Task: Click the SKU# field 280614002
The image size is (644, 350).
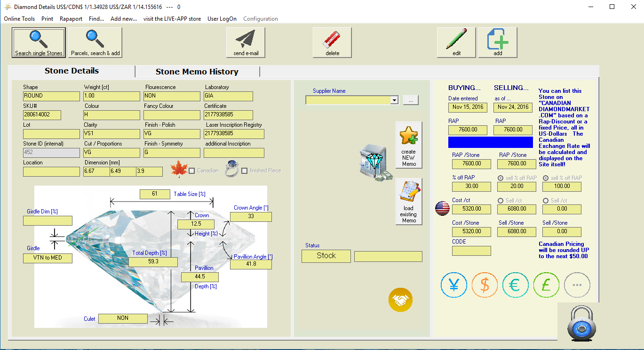Action: point(43,115)
